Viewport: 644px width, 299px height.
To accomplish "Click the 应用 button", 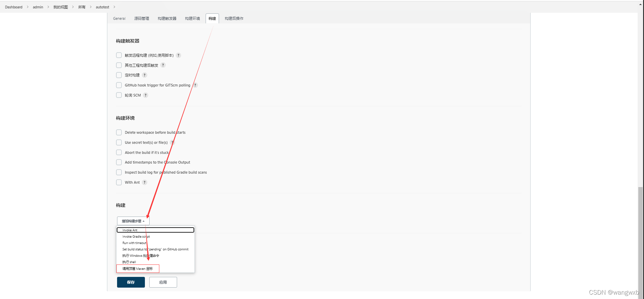I will coord(163,282).
